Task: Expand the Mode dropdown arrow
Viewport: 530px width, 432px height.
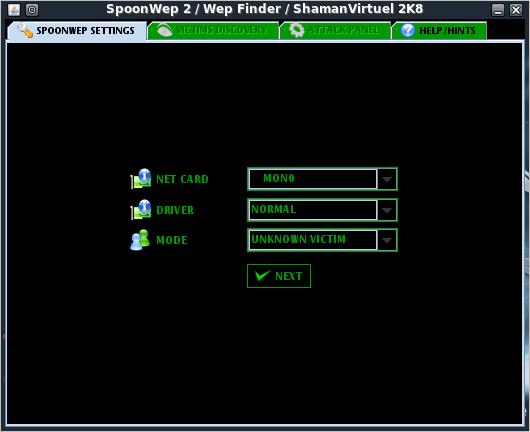Action: 387,240
